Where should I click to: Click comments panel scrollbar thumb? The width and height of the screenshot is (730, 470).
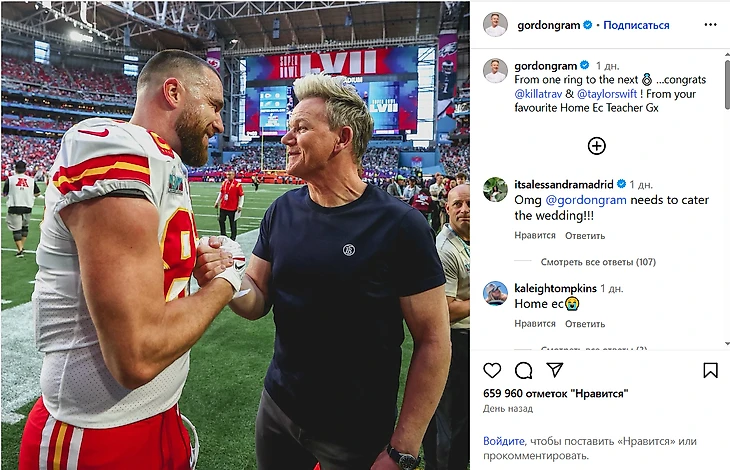point(727,85)
